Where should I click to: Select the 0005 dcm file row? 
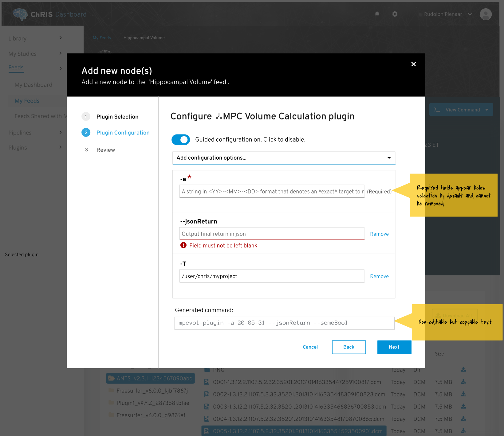294,431
